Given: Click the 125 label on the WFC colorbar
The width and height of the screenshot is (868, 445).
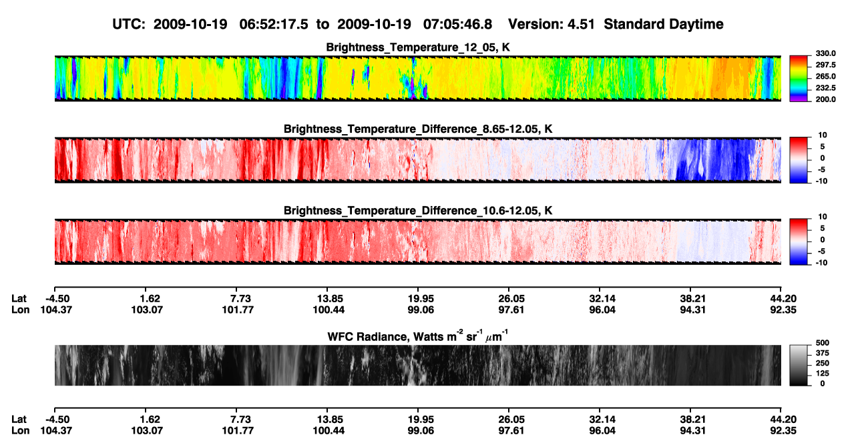Looking at the screenshot, I should pyautogui.click(x=822, y=374).
